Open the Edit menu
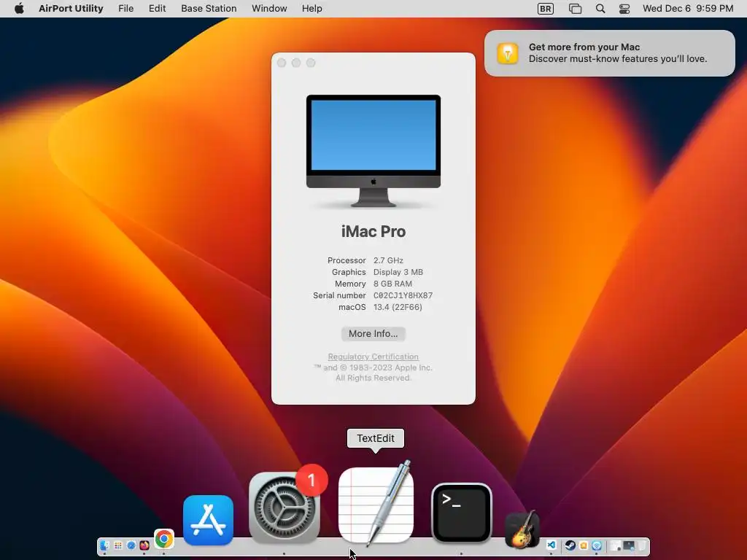This screenshot has width=747, height=560. 158,9
